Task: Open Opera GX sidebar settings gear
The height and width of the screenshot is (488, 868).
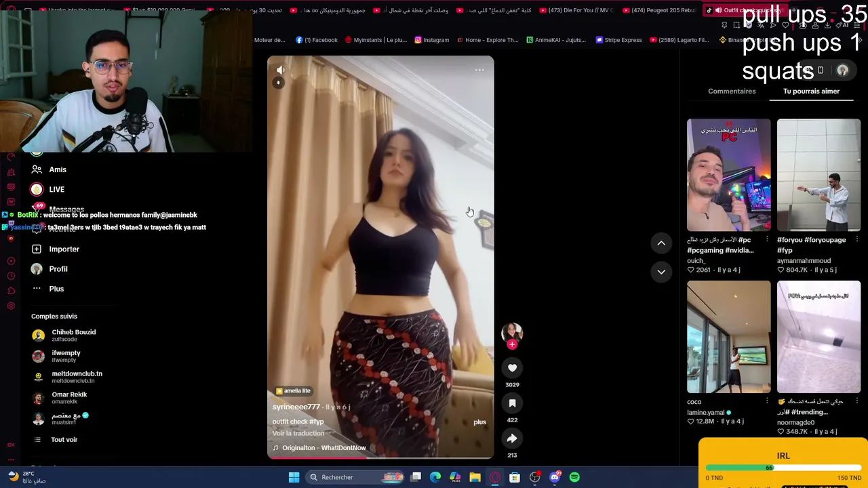Action: click(x=11, y=306)
